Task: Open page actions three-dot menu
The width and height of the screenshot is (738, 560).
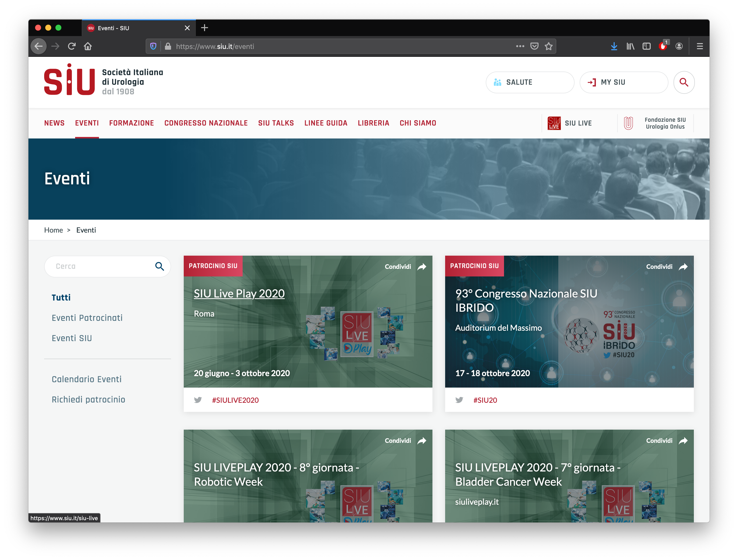Action: 520,46
